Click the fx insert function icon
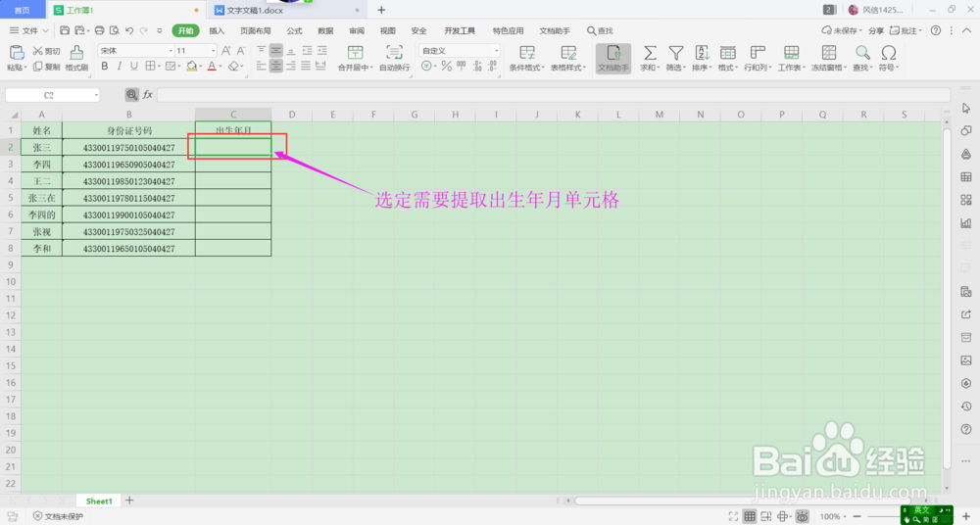Image resolution: width=980 pixels, height=525 pixels. click(148, 95)
